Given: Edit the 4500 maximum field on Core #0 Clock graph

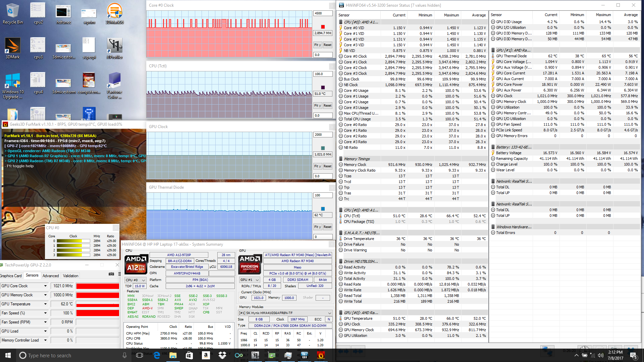Looking at the screenshot, I should pos(323,13).
